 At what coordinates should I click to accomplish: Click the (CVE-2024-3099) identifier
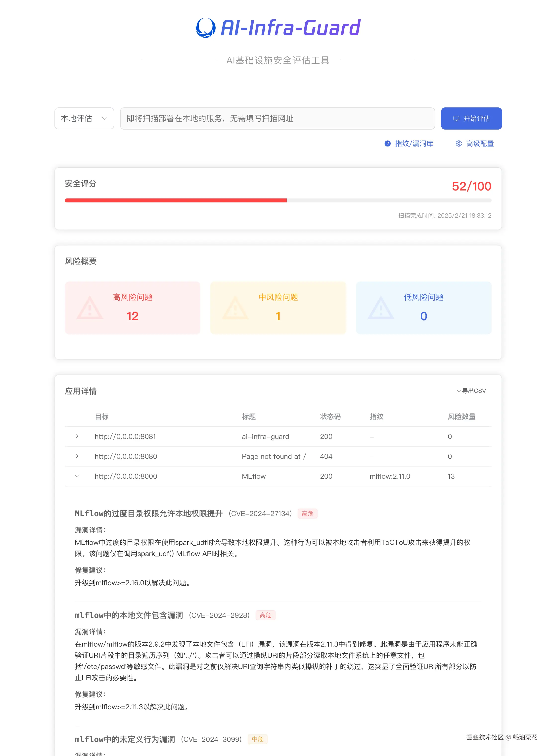point(211,739)
